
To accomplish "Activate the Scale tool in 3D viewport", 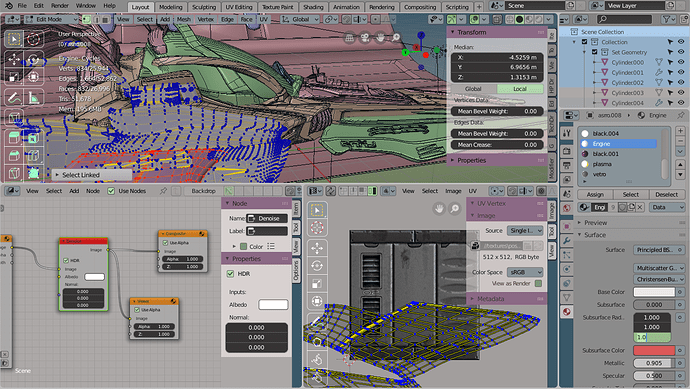I will [14, 77].
